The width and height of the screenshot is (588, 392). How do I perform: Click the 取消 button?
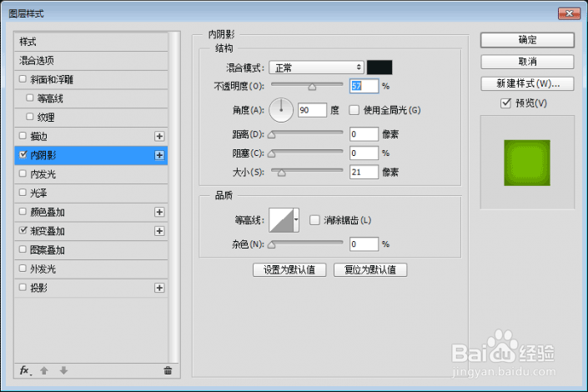click(x=527, y=62)
